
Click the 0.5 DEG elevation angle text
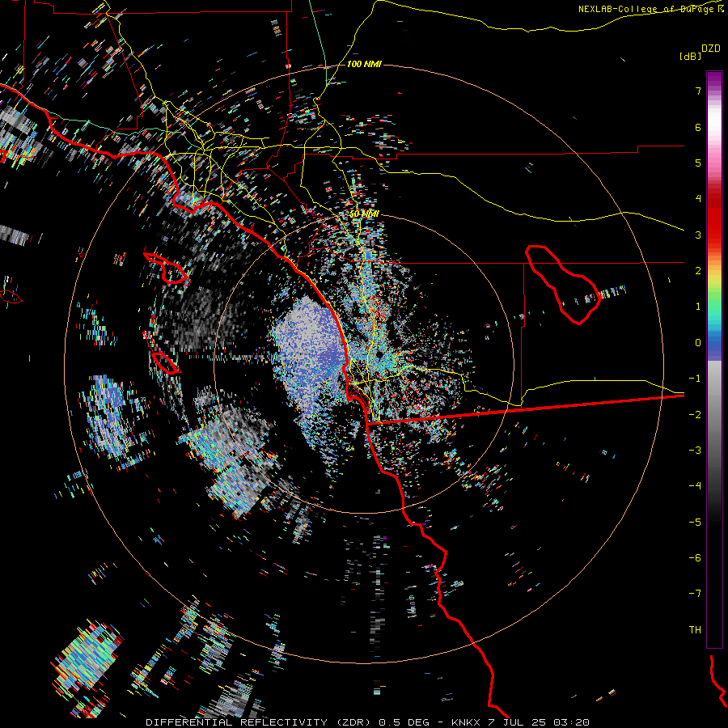(x=404, y=722)
